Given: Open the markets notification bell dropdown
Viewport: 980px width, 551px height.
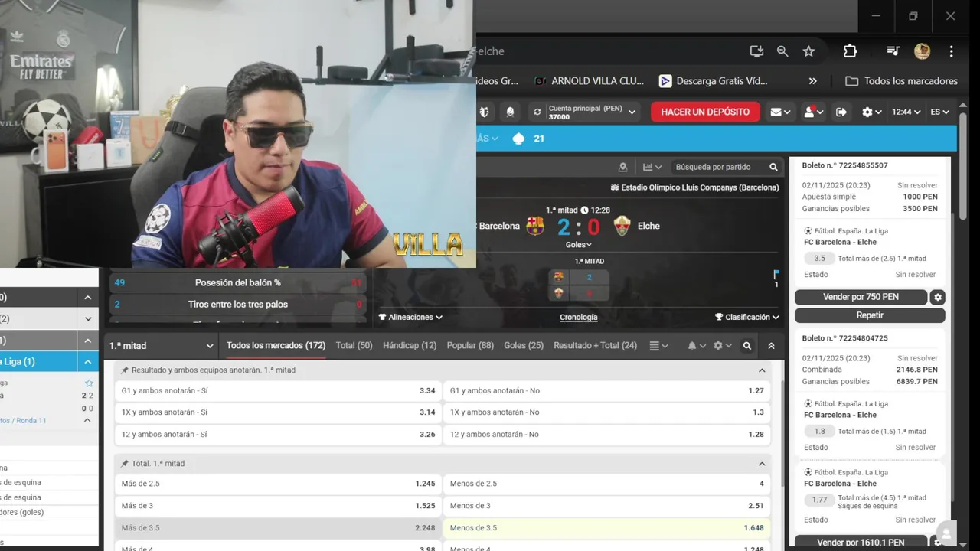Looking at the screenshot, I should coord(697,346).
